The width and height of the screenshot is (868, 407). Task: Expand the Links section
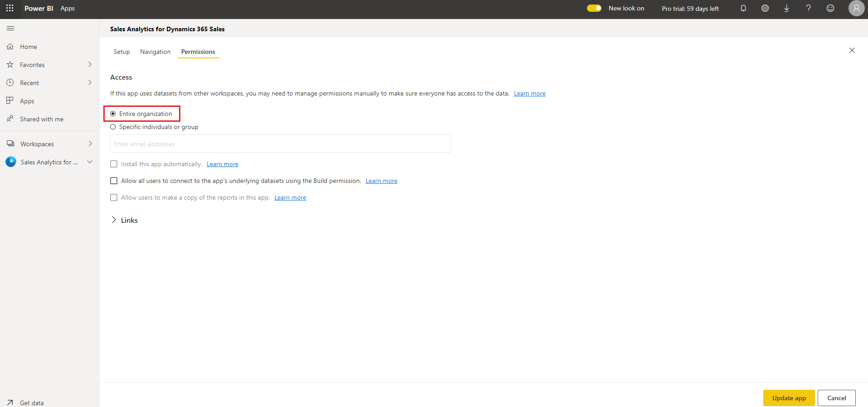114,220
